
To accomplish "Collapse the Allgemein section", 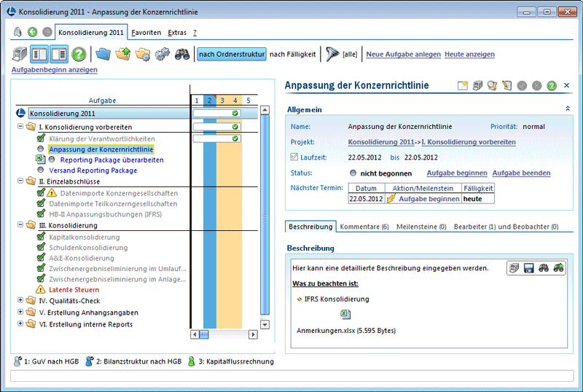I will (568, 109).
